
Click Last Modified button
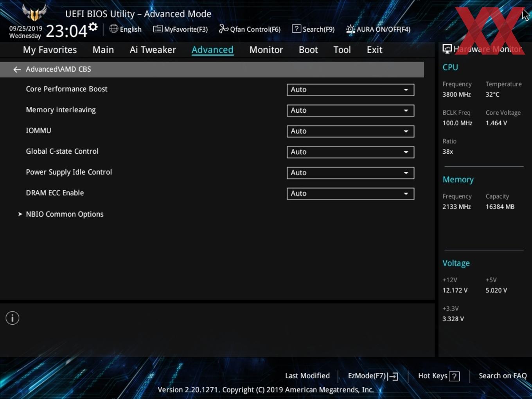coord(307,376)
